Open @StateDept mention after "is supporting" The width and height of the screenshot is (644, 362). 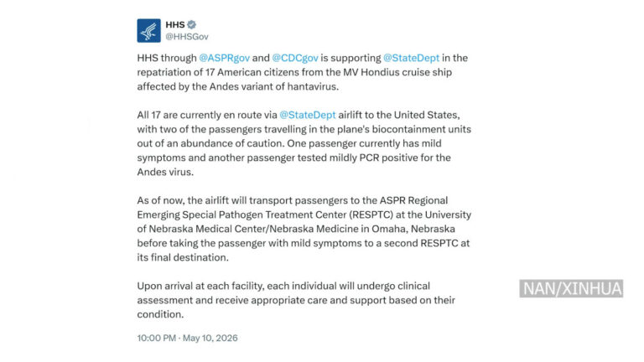point(411,58)
